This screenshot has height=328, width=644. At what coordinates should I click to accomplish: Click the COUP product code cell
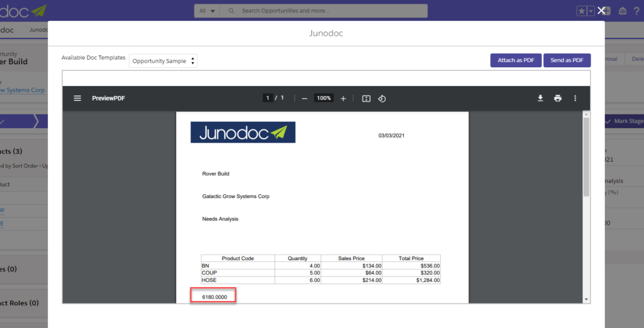pos(238,273)
